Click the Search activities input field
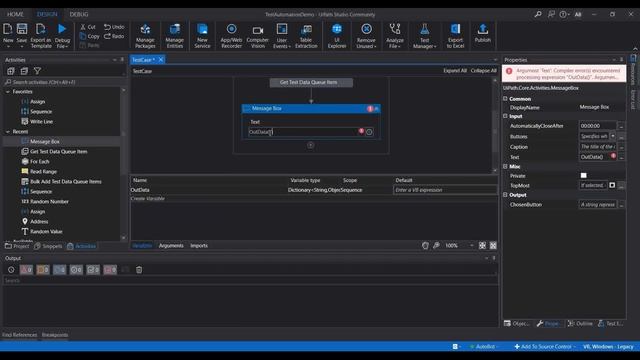Viewport: 640px width, 360px height. [63, 82]
